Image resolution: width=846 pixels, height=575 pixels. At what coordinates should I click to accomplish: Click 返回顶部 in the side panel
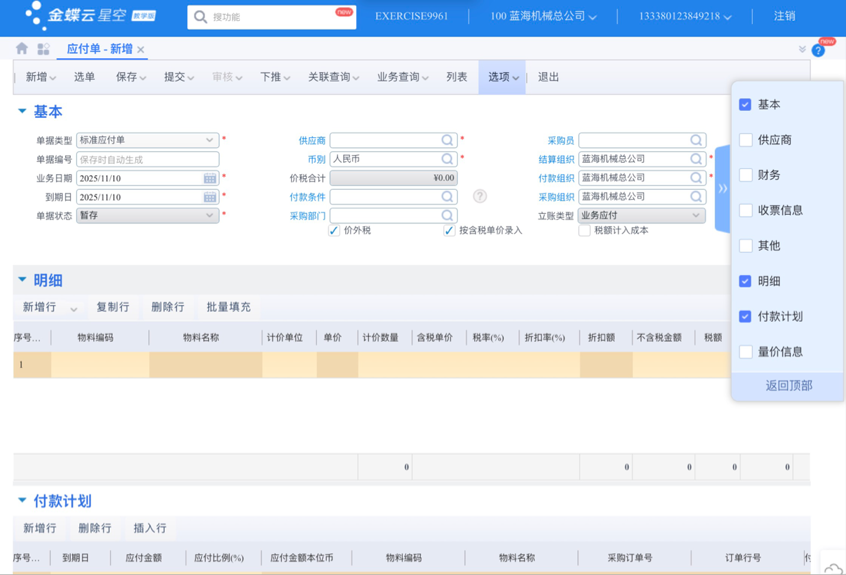click(x=788, y=385)
